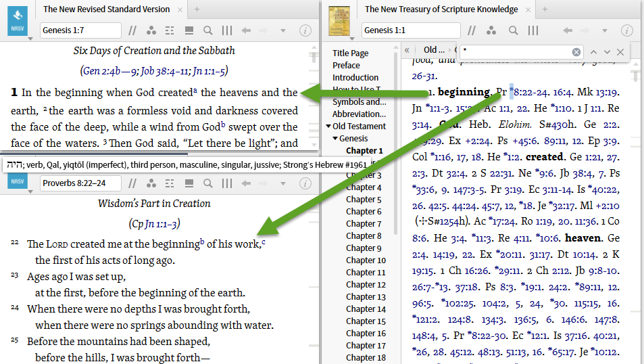The image size is (644, 364).
Task: Go back using the Proverbs panel's left arrow
Action: (x=246, y=183)
